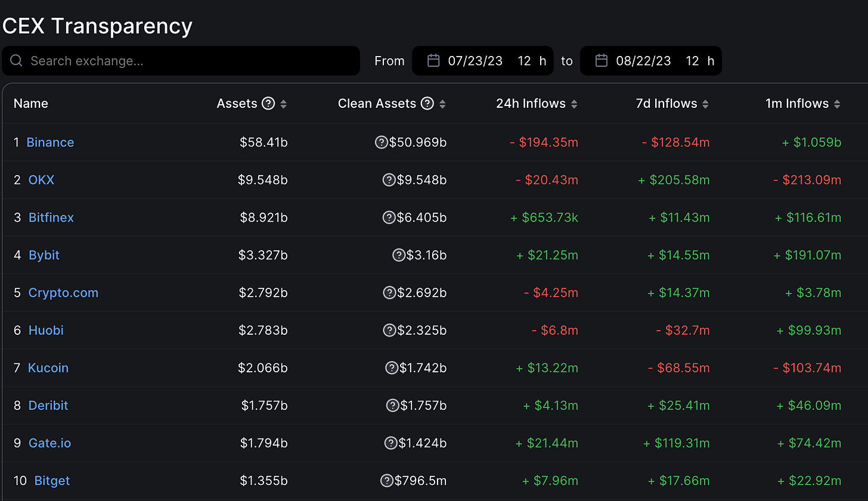Viewport: 868px width, 501px height.
Task: Open the Gate.io exchange link
Action: tap(49, 443)
